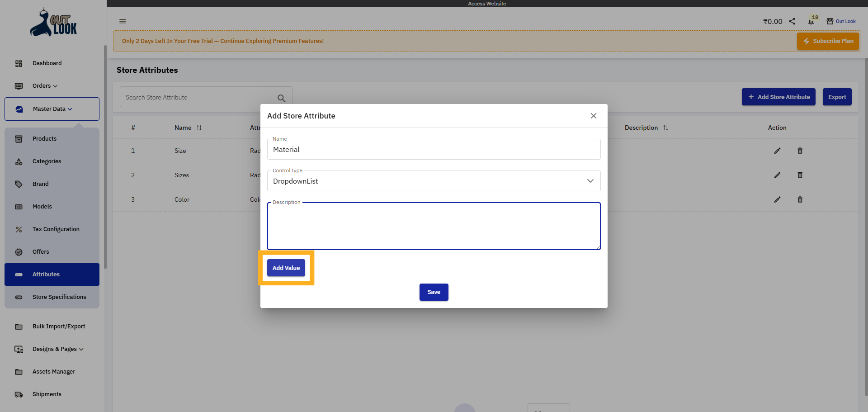Select the Categories icon in sidebar
The height and width of the screenshot is (412, 868).
click(x=19, y=161)
